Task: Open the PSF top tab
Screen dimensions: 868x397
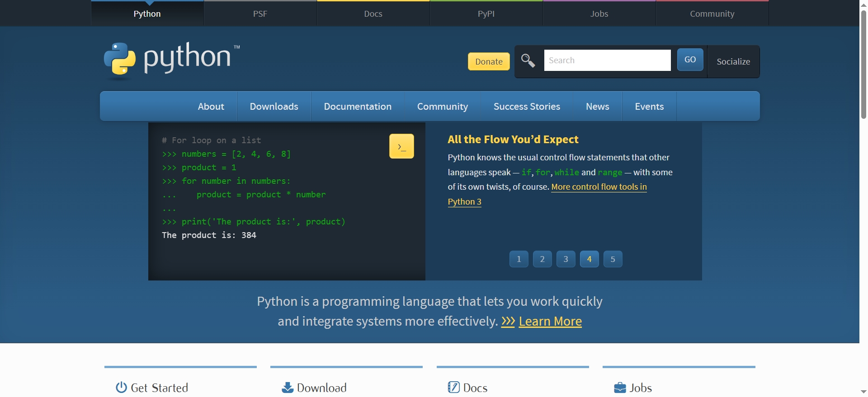Action: pos(260,14)
